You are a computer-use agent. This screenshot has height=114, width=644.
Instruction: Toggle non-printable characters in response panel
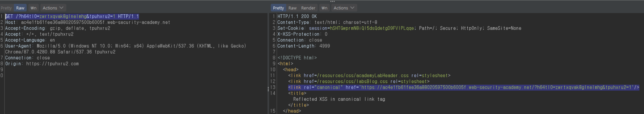click(x=324, y=8)
